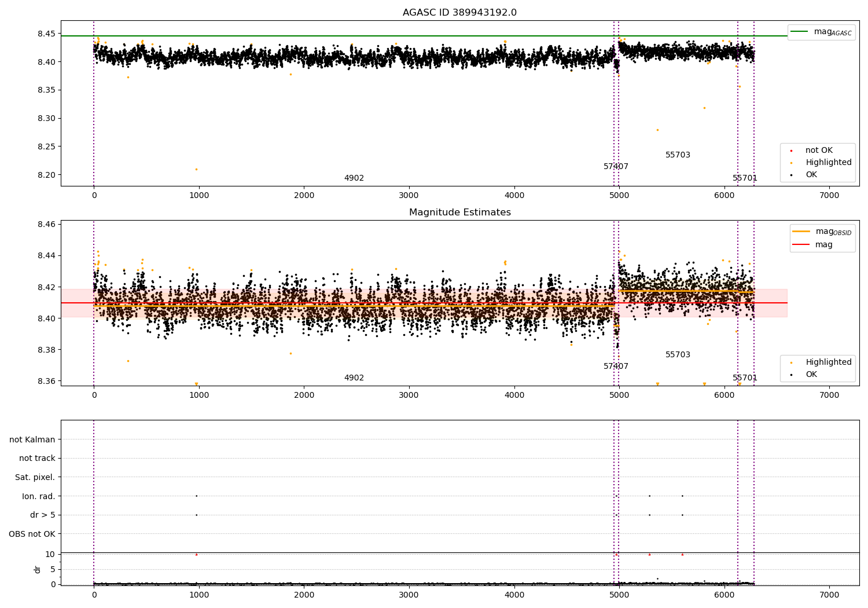Image resolution: width=868 pixels, height=608 pixels.
Task: Click the 'Magnitude Estimates' subplot title
Action: click(459, 213)
